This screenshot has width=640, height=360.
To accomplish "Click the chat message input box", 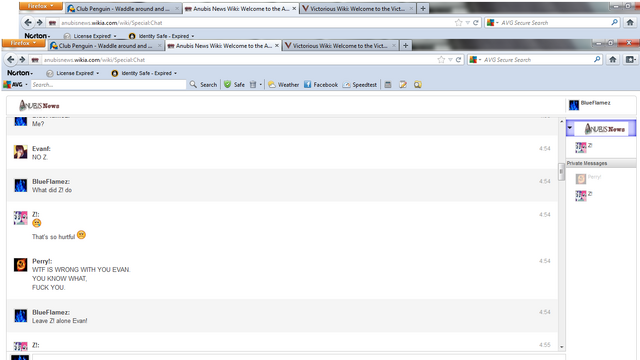I will pos(298,357).
